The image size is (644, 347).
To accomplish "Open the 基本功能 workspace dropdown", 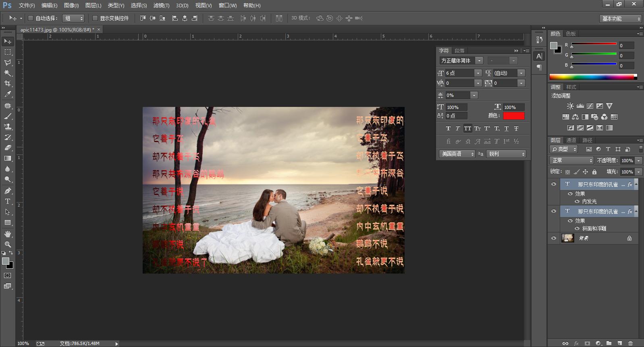I will tap(620, 19).
